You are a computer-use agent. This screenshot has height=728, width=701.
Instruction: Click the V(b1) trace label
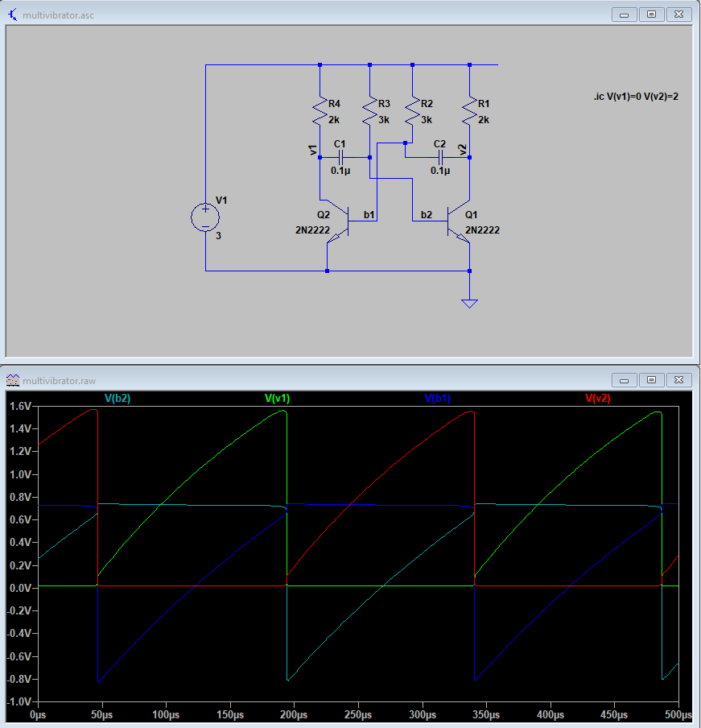pyautogui.click(x=436, y=398)
